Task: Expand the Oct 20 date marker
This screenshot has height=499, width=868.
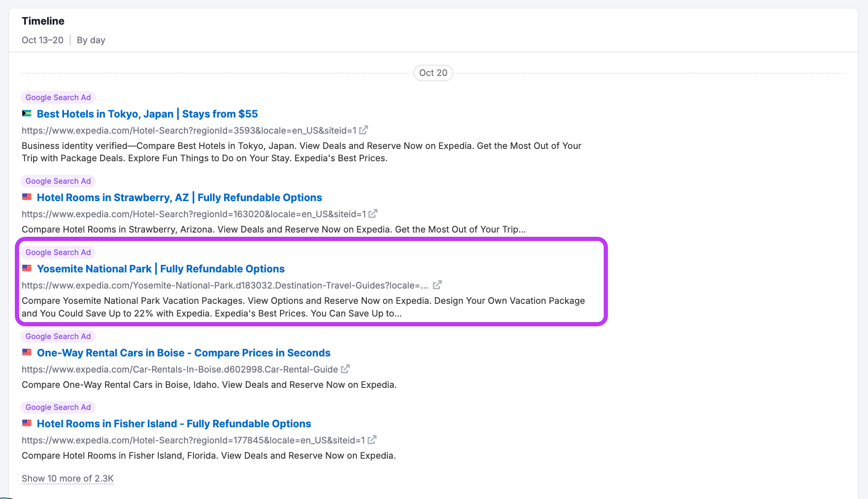Action: 433,73
